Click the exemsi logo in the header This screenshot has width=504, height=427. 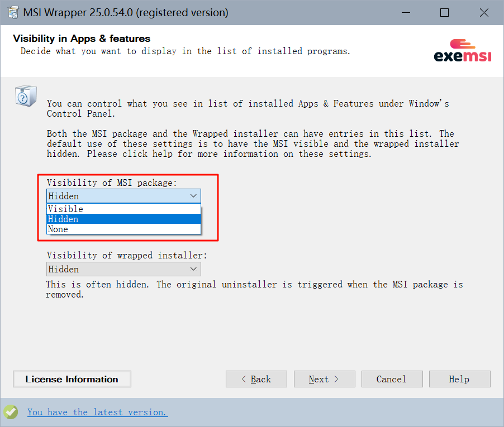[463, 51]
